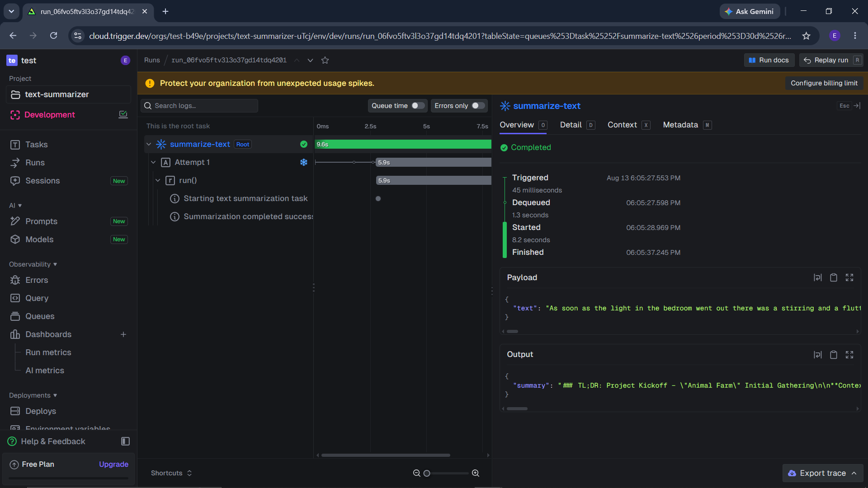Select text-summarizer project
868x488 pixels.
(x=69, y=94)
